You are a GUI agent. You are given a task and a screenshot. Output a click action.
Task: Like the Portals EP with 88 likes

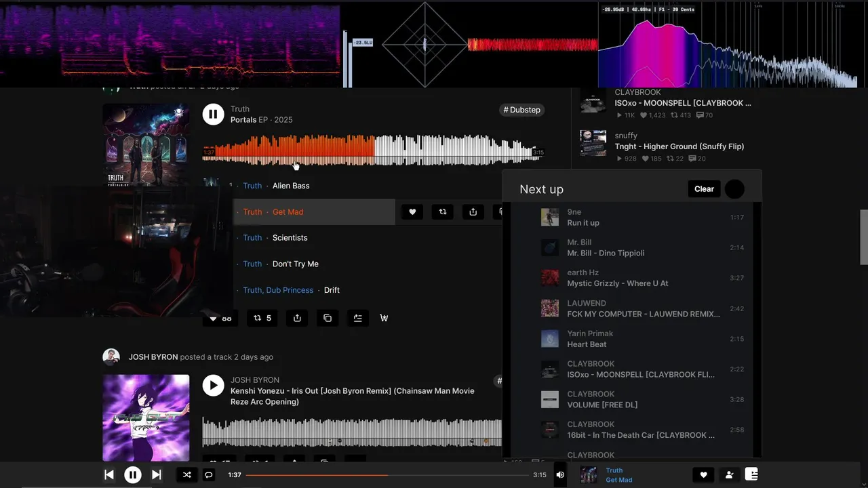[220, 318]
